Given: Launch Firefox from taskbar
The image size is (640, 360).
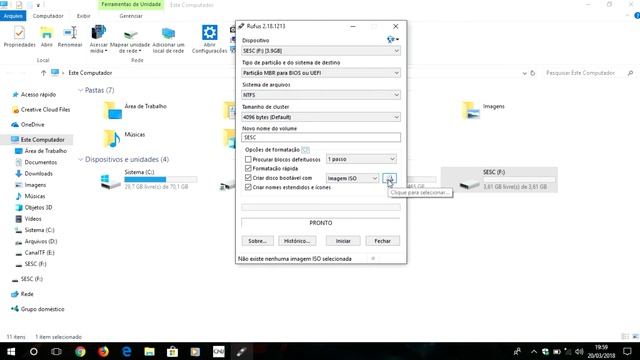Looking at the screenshot, I should 103,351.
